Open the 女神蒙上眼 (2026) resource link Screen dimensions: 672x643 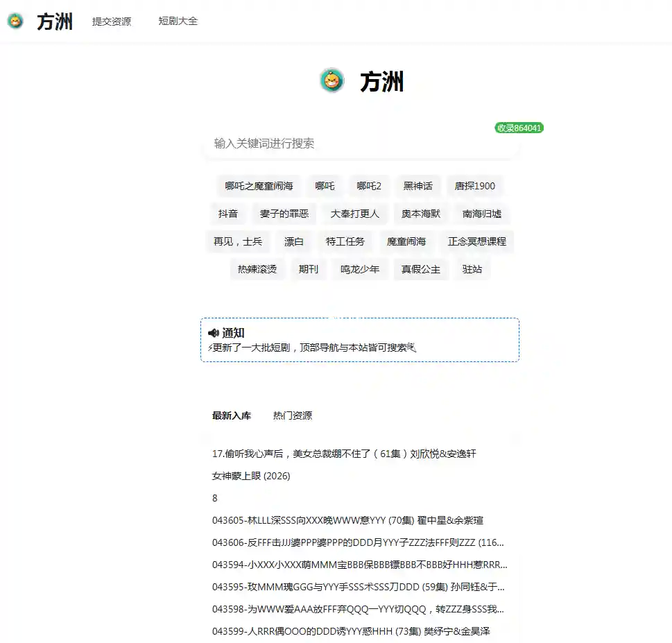pyautogui.click(x=251, y=476)
